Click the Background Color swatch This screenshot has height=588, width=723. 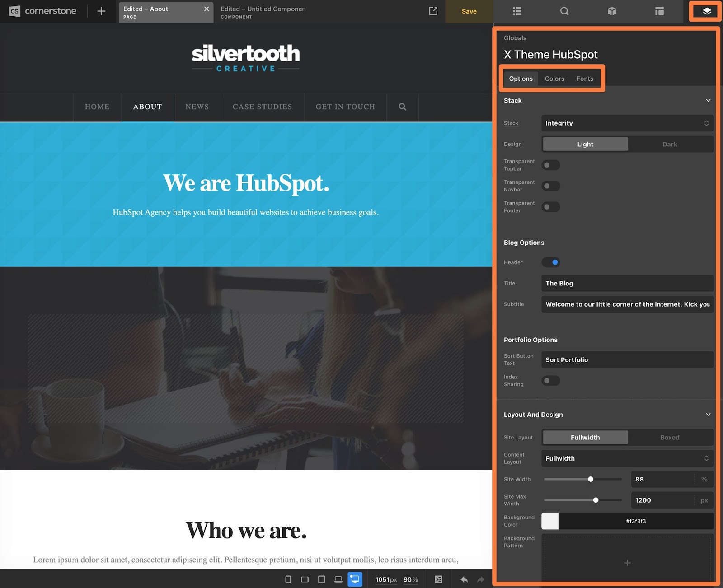(x=550, y=521)
